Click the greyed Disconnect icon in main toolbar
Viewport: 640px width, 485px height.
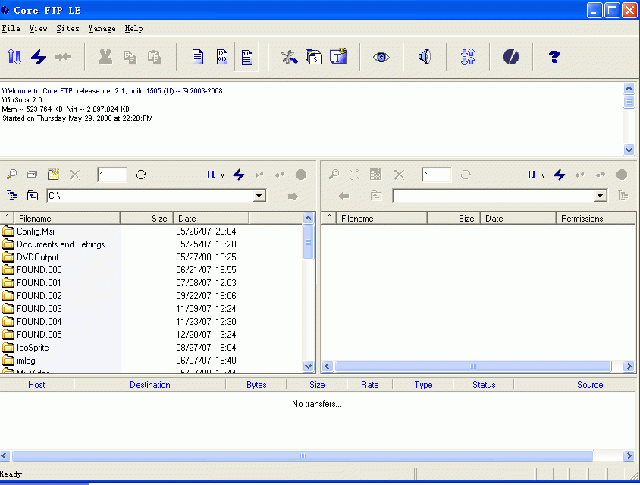point(63,57)
